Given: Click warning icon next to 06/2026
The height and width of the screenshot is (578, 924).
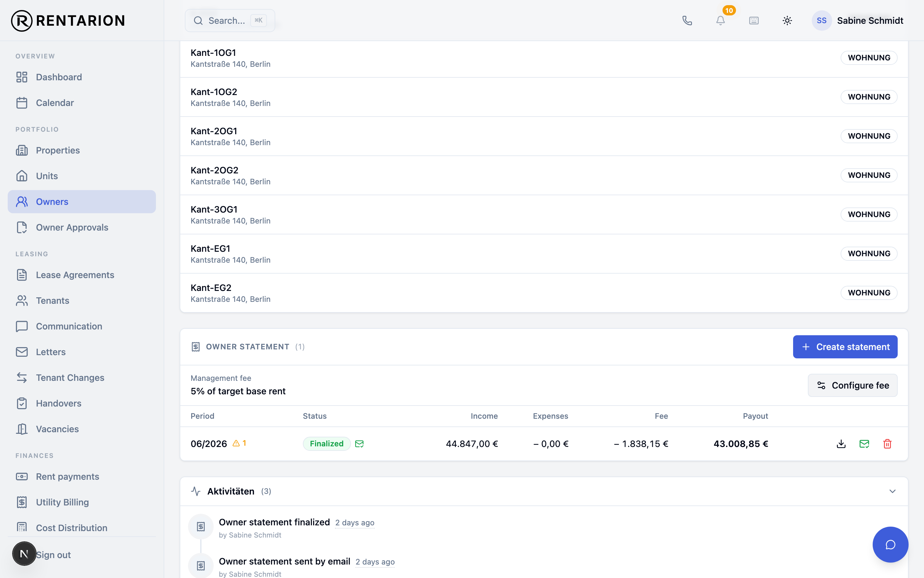Looking at the screenshot, I should (x=236, y=443).
